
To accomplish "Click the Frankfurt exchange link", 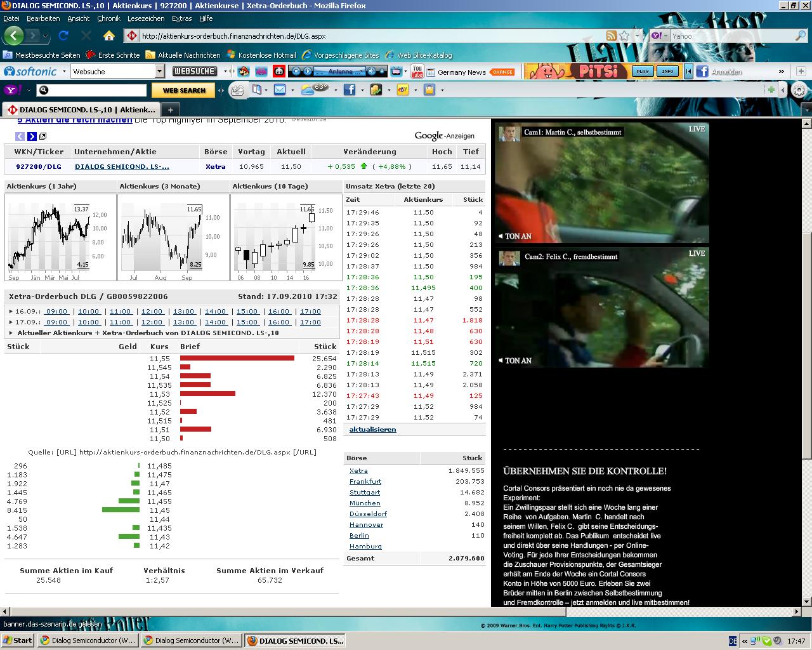I will [x=365, y=482].
